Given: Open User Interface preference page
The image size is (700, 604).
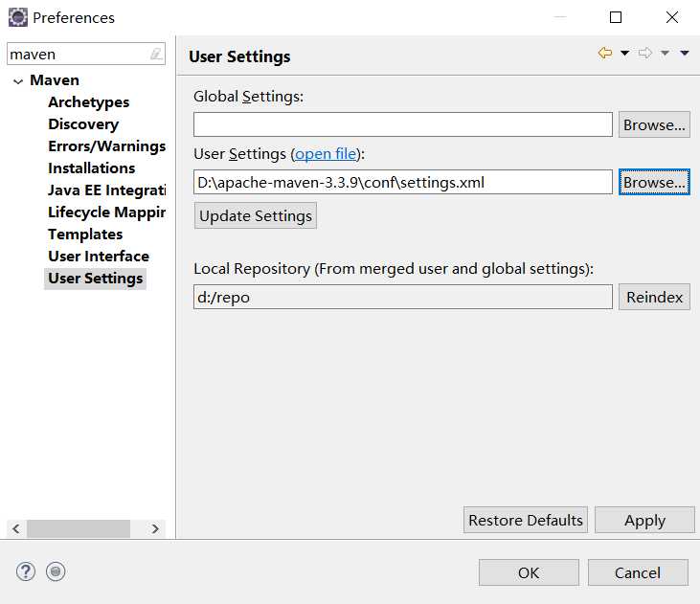Looking at the screenshot, I should point(99,257).
